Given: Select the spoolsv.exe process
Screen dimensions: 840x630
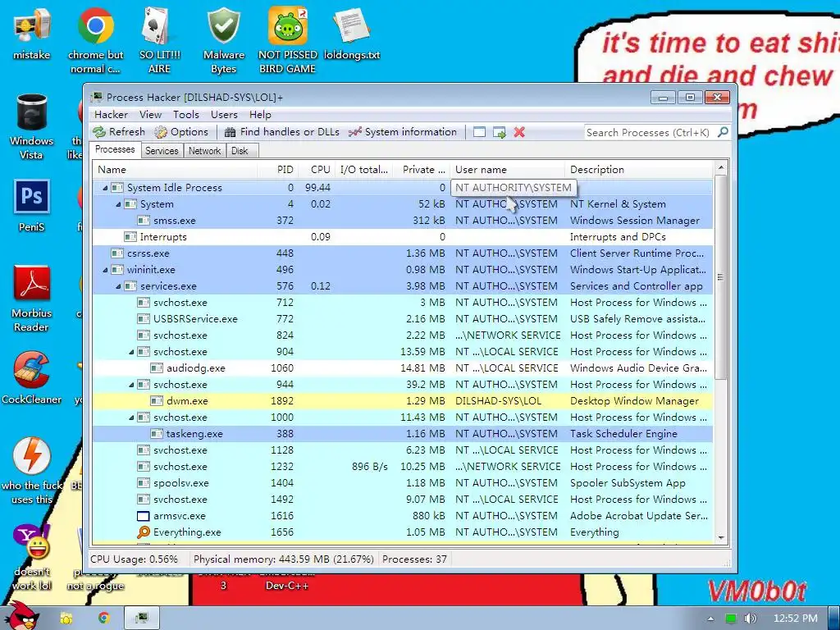Looking at the screenshot, I should click(402, 482).
